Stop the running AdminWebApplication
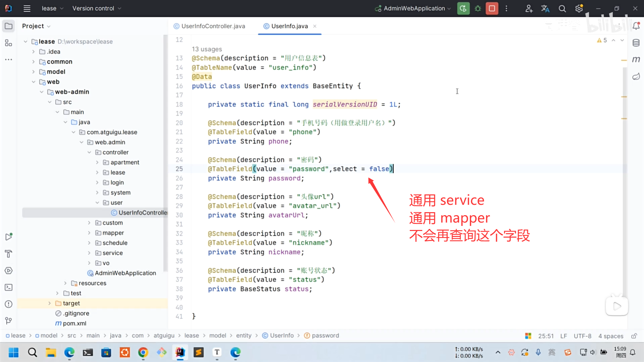Screen dimensions: 644x362 click(492, 8)
